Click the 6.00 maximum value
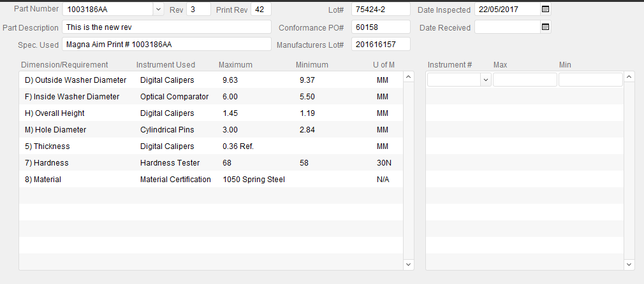 230,96
